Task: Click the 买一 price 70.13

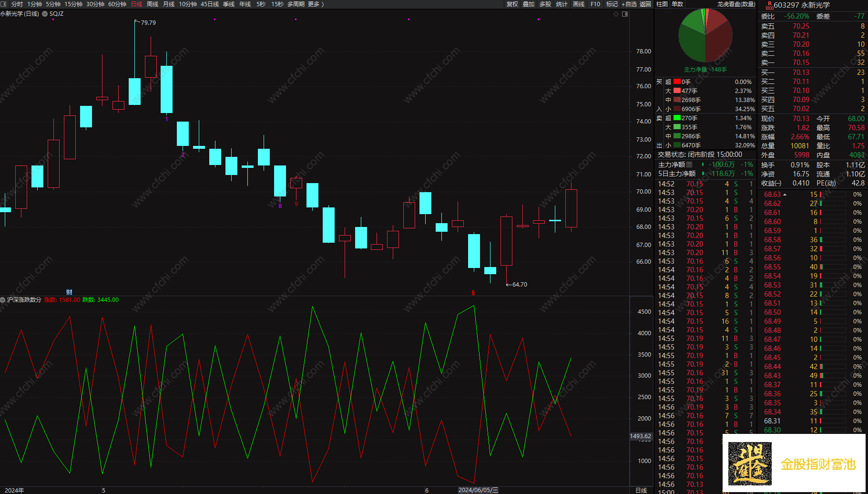Action: tap(801, 72)
